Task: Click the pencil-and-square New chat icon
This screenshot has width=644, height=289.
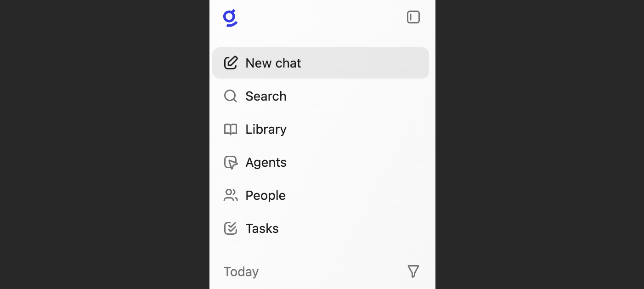Action: 231,63
